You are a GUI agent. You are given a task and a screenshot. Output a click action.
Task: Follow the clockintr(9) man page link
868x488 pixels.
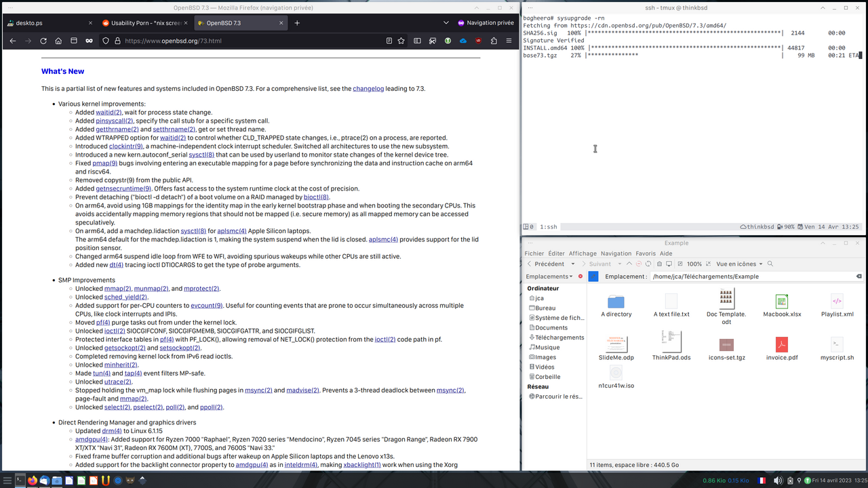pos(126,146)
